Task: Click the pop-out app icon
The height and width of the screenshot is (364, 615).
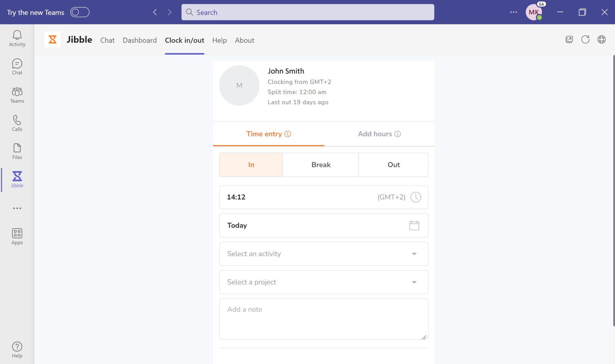Action: pyautogui.click(x=569, y=39)
